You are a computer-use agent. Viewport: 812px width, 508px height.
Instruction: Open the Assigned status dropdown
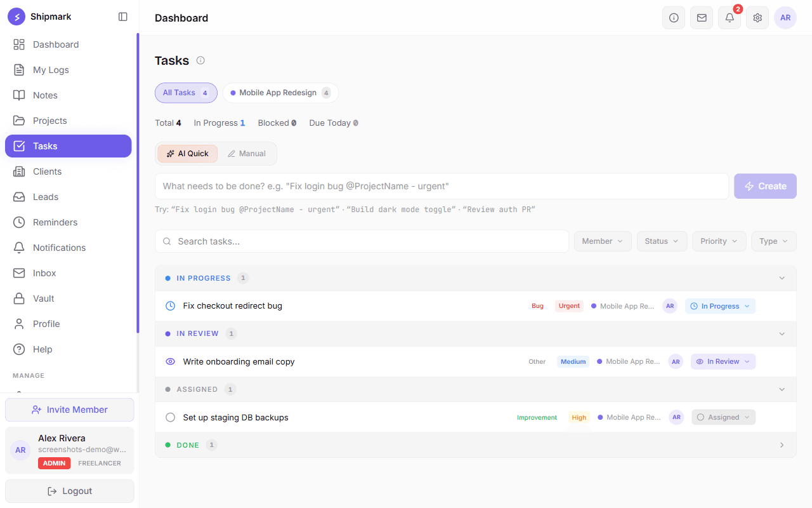723,417
